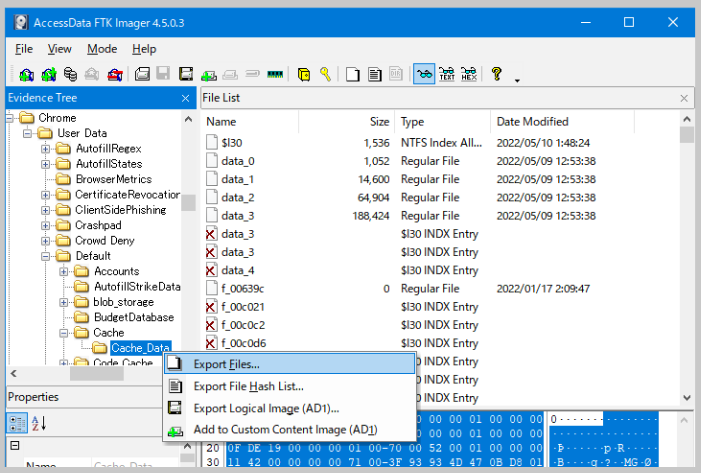This screenshot has height=473, width=701.
Task: Expand the AutofillRegex folder node
Action: pyautogui.click(x=46, y=149)
